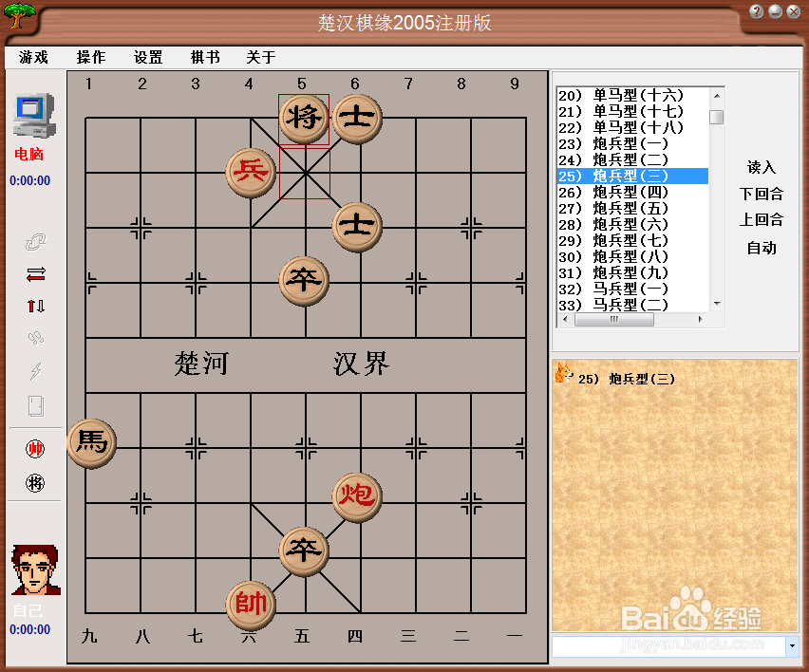Select list row 26) 炮兵型(四)
The width and height of the screenshot is (809, 672).
(x=633, y=193)
